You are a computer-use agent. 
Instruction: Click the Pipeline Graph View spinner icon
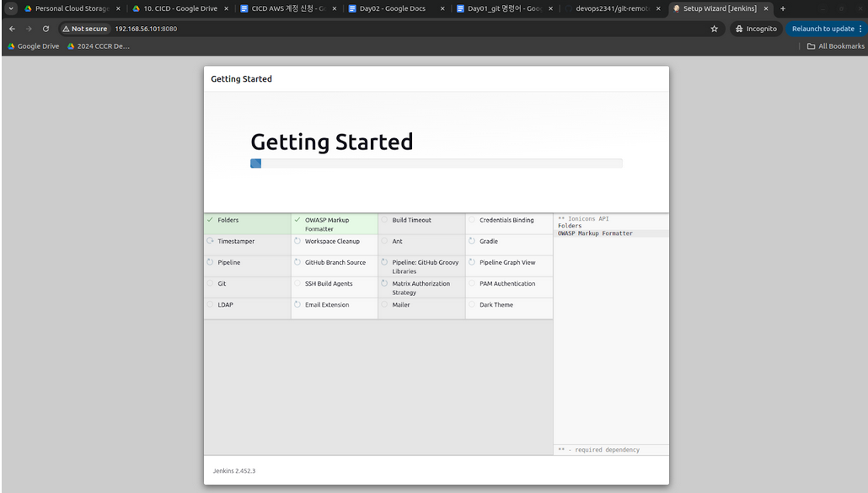(x=472, y=262)
